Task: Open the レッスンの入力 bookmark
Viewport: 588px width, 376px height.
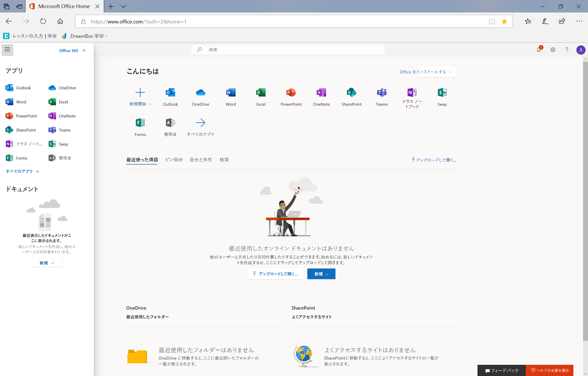Action: [x=30, y=36]
